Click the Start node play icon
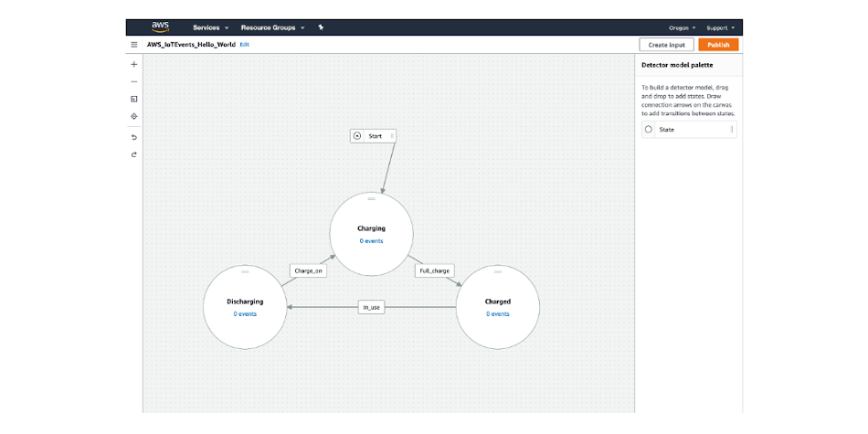The image size is (868, 434). (357, 135)
